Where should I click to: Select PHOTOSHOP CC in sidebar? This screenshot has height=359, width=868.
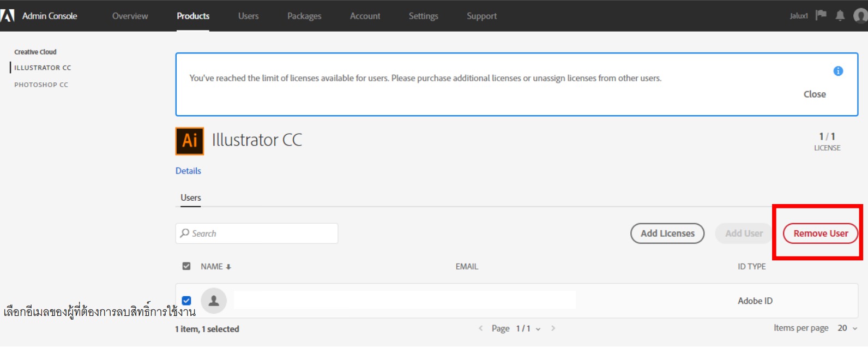pyautogui.click(x=41, y=85)
